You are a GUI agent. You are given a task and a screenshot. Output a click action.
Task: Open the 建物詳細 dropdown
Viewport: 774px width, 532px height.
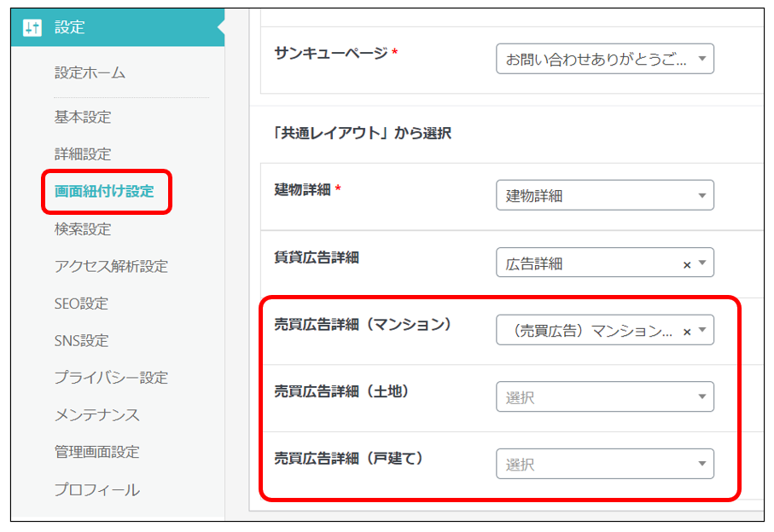[604, 195]
